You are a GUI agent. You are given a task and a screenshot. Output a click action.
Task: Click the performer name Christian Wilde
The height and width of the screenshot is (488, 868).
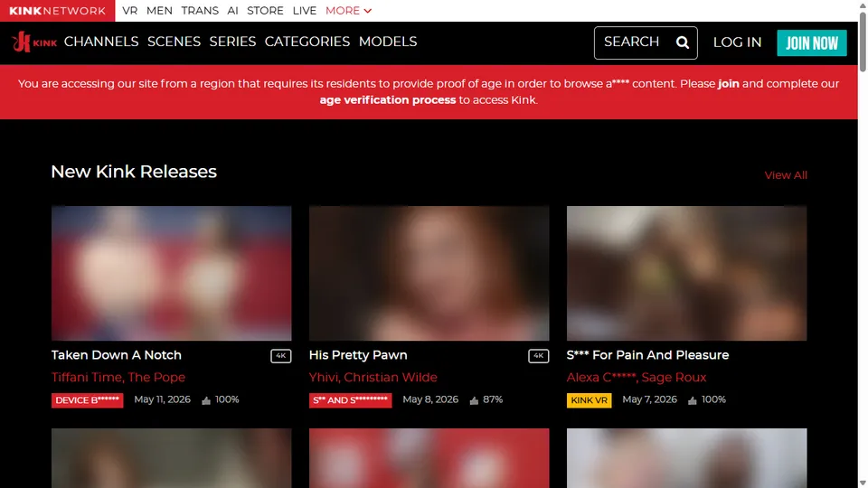pos(391,378)
